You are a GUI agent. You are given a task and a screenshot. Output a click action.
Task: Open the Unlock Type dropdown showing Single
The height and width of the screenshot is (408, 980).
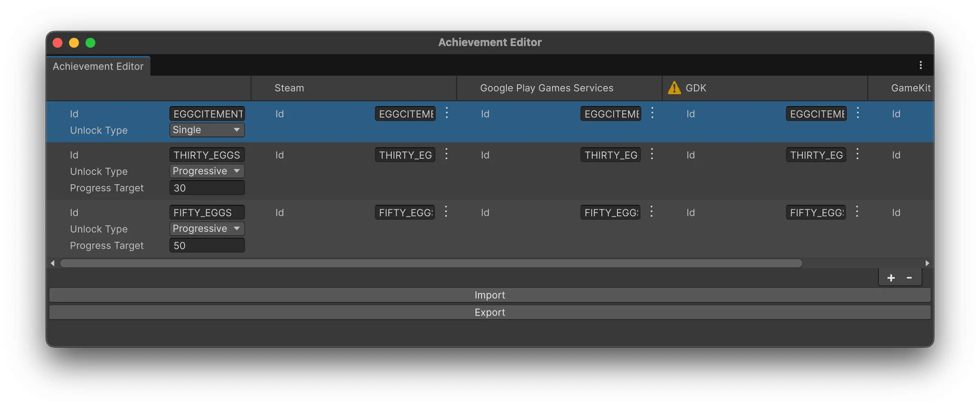[x=207, y=130]
